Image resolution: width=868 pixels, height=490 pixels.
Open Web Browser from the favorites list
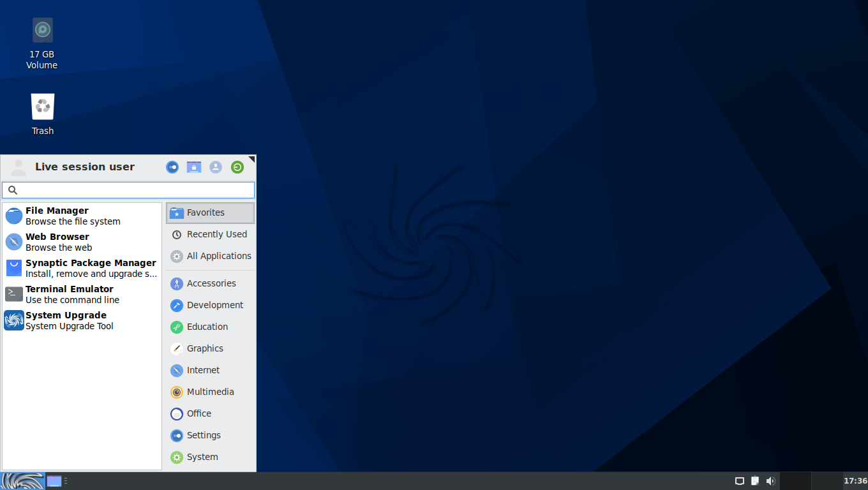pos(82,242)
